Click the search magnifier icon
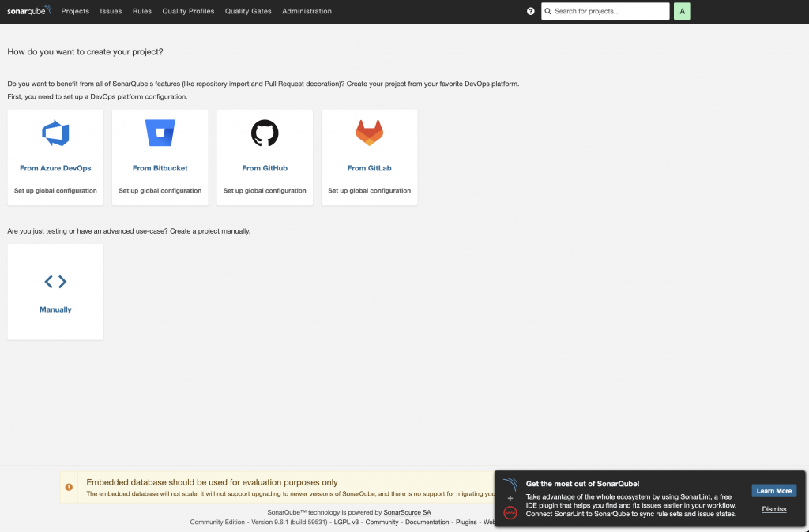 pos(548,11)
